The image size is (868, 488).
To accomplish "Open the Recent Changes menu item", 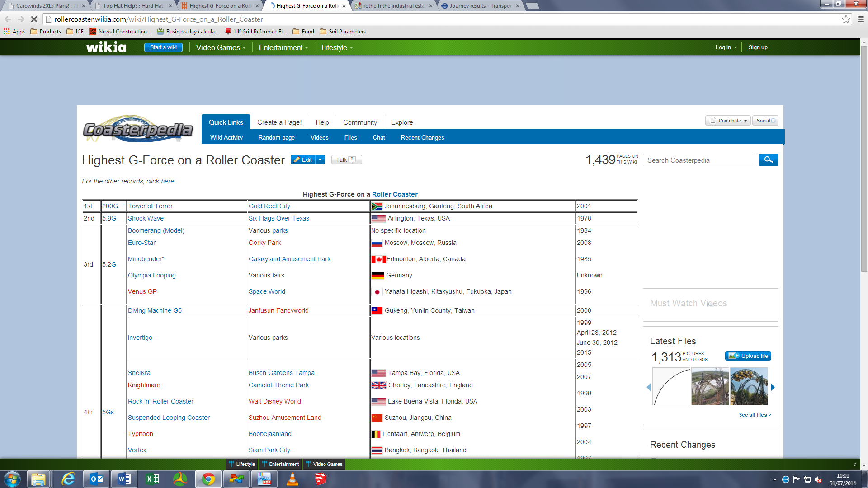I will click(422, 137).
